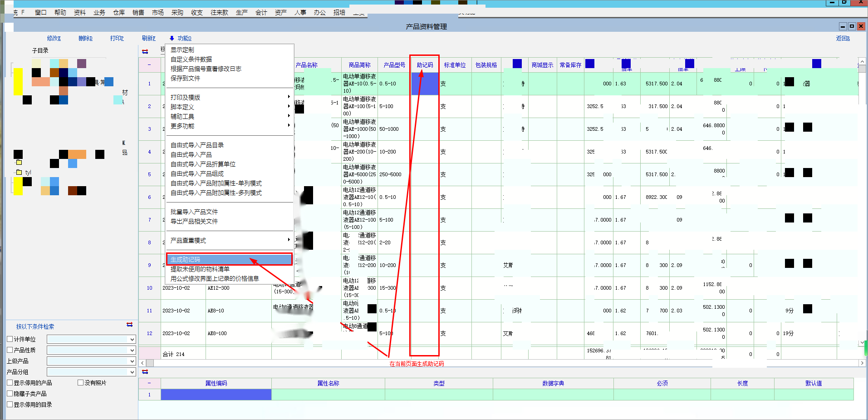Select the tyl folder icon in the tree
868x420 pixels.
pos(19,173)
